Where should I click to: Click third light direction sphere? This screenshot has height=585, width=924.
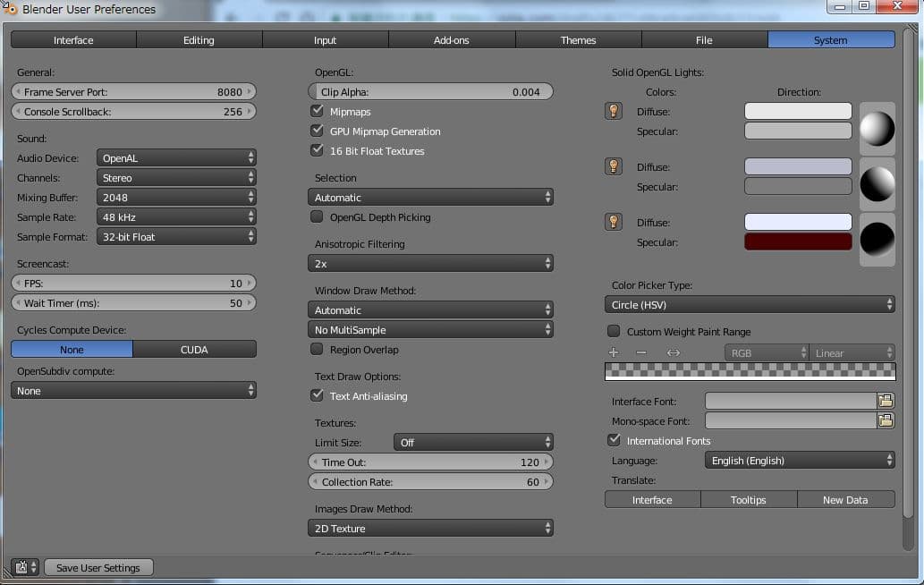coord(877,239)
